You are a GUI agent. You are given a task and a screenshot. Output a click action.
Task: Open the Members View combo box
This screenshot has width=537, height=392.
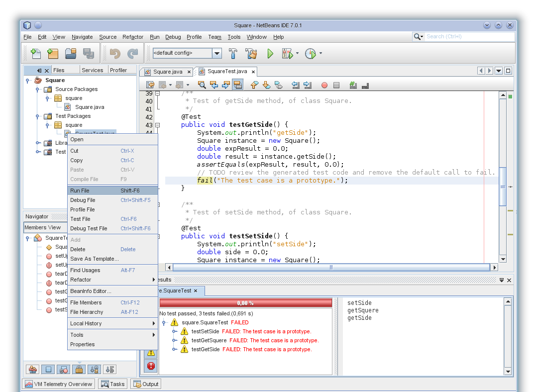(x=45, y=228)
